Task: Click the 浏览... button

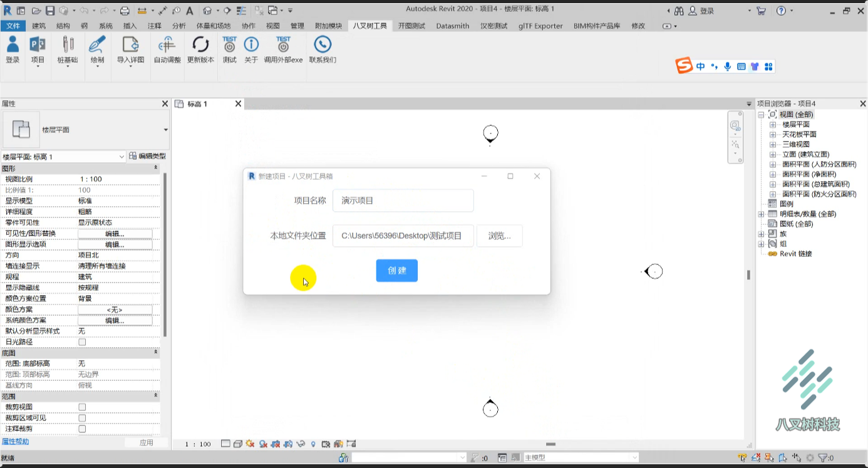Action: click(500, 236)
